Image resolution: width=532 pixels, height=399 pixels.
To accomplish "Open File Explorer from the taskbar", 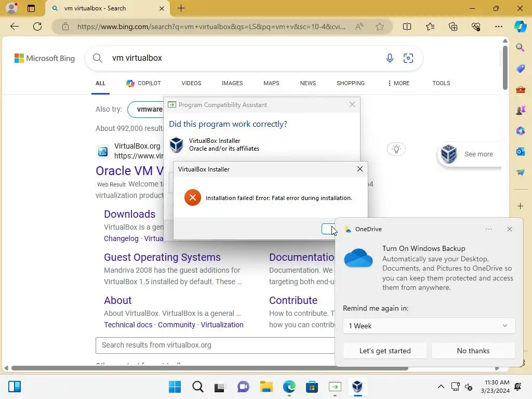I will [267, 387].
